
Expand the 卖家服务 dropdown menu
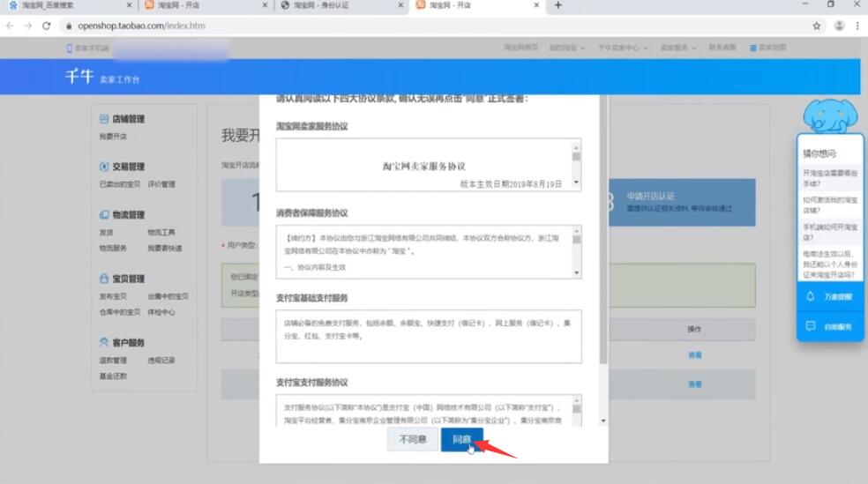679,48
